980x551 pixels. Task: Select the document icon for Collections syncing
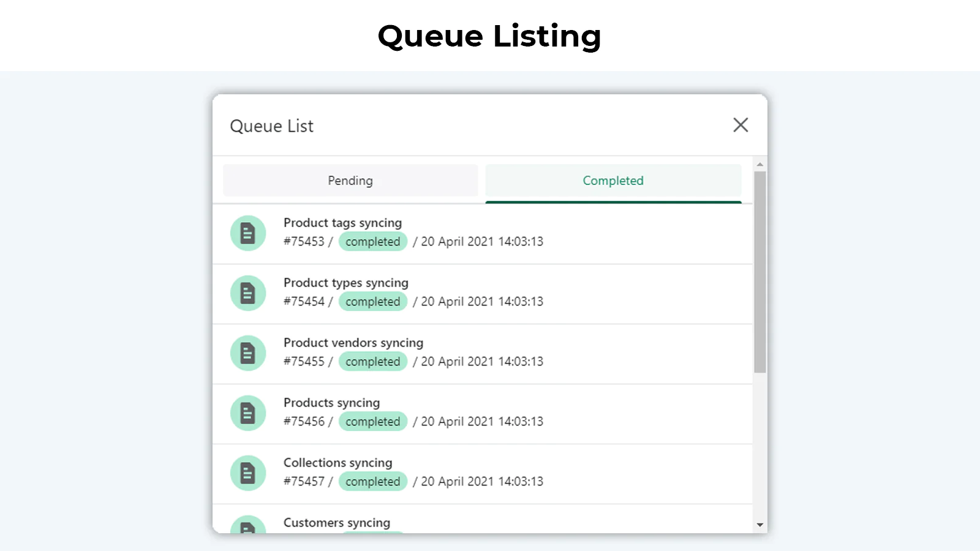[x=247, y=473]
